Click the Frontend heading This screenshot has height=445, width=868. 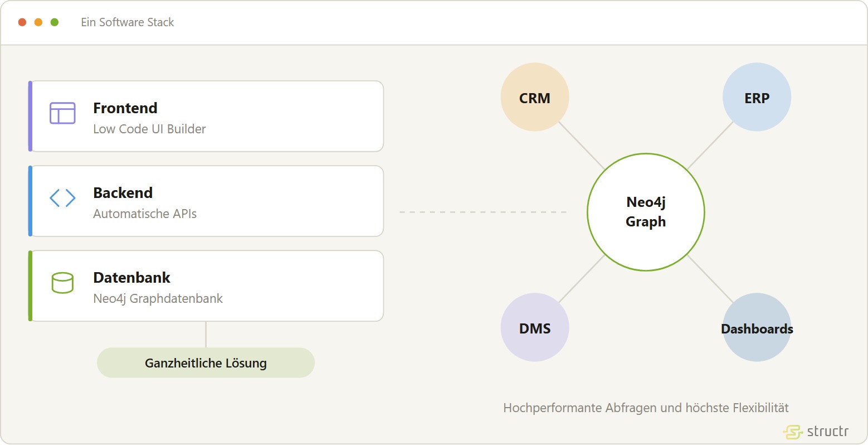125,108
